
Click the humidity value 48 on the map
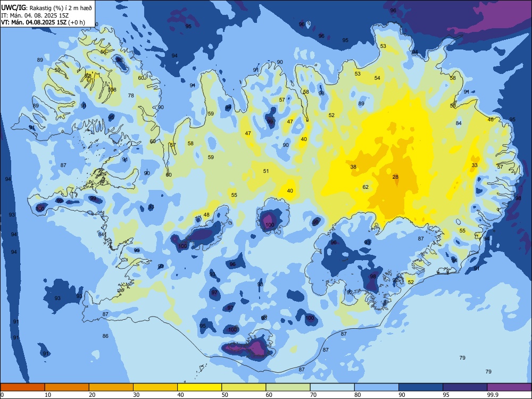tap(206, 215)
